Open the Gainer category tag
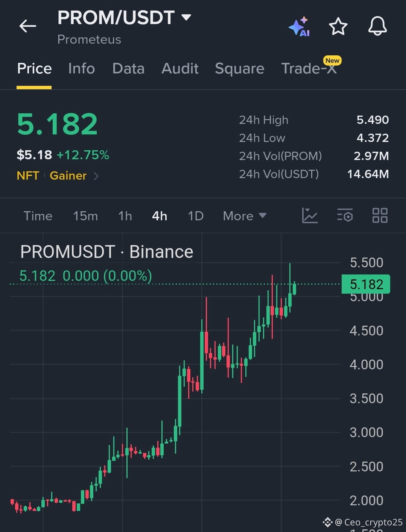 68,176
